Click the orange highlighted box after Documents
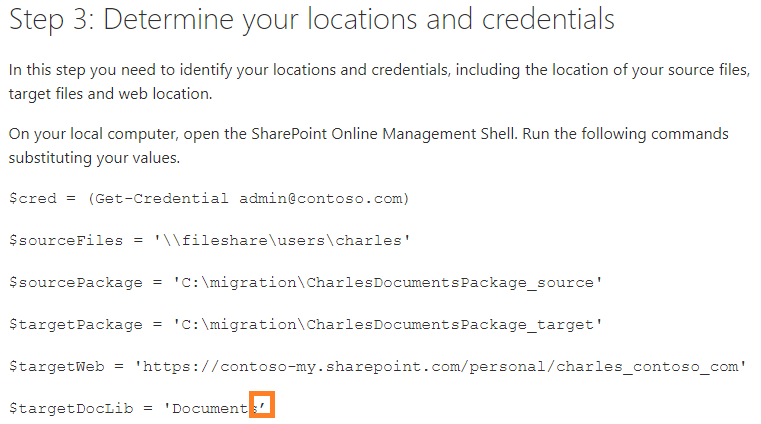Image resolution: width=761 pixels, height=424 pixels. click(x=262, y=407)
